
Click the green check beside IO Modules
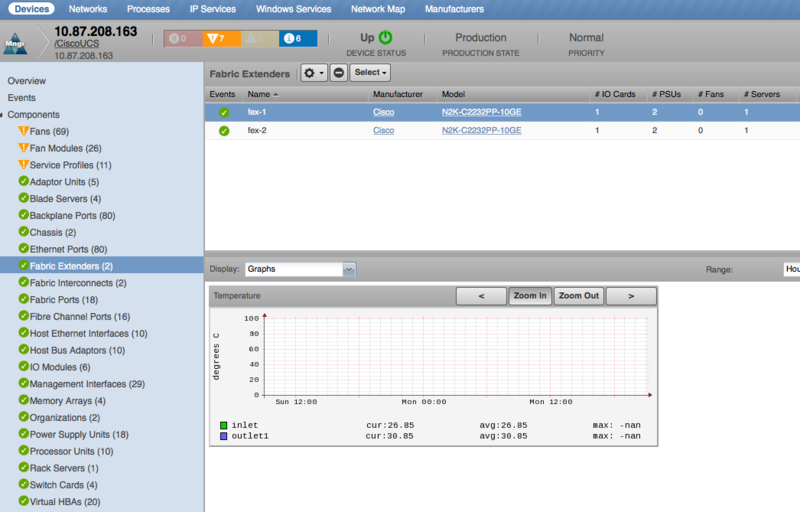pyautogui.click(x=23, y=366)
